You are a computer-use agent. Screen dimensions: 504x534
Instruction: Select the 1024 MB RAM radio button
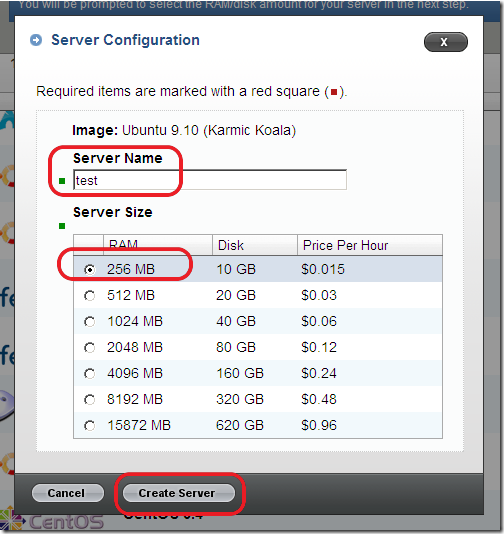tap(90, 321)
